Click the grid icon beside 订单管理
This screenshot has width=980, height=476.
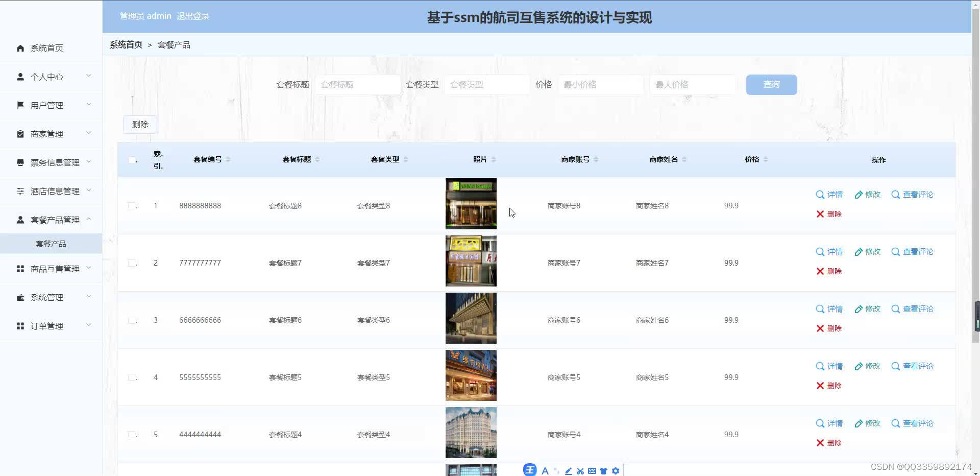(x=20, y=326)
